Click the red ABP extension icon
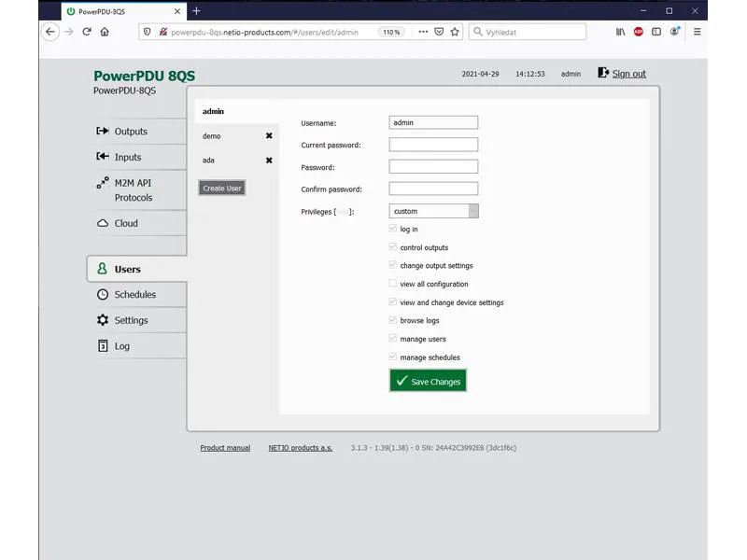747x560 pixels. click(639, 32)
